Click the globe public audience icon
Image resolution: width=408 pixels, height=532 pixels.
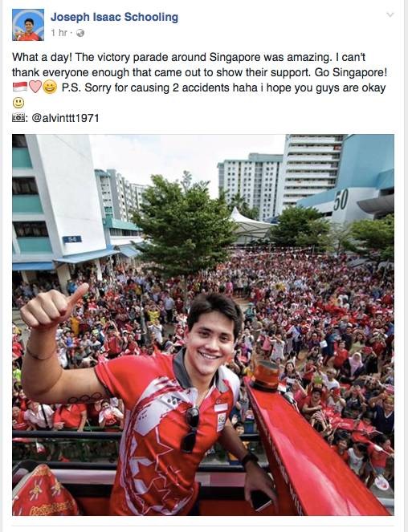(x=80, y=33)
